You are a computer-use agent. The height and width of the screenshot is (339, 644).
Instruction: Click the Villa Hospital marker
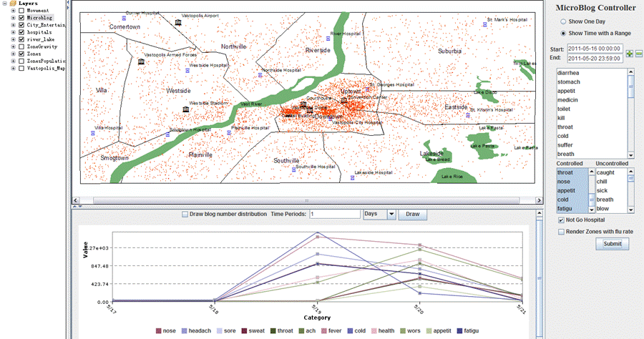click(92, 133)
